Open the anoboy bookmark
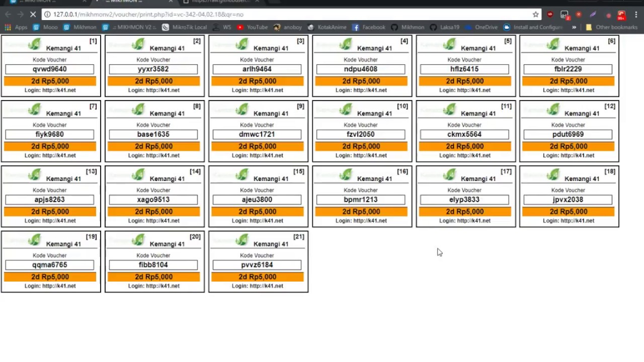 pos(288,27)
